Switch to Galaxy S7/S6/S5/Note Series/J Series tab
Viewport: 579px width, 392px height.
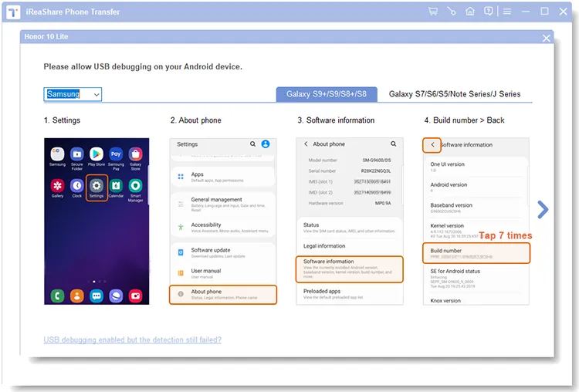coord(455,94)
